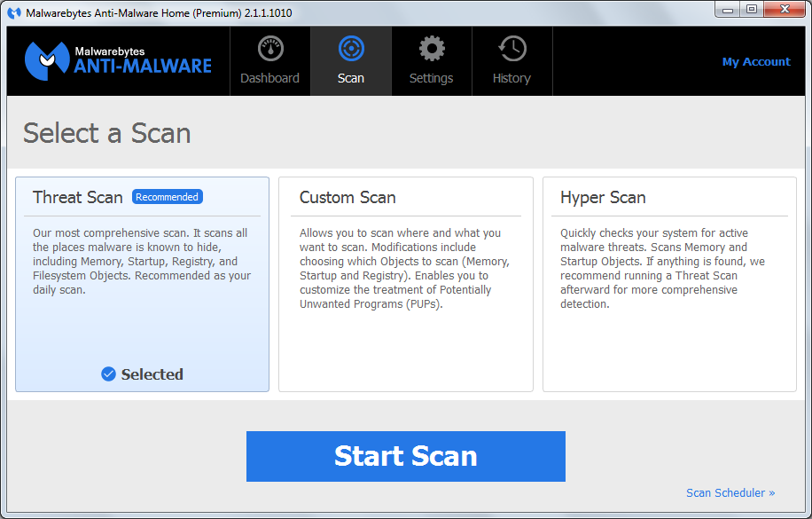Viewport: 812px width, 519px height.
Task: Click the Selected label in Threat Scan
Action: click(152, 374)
